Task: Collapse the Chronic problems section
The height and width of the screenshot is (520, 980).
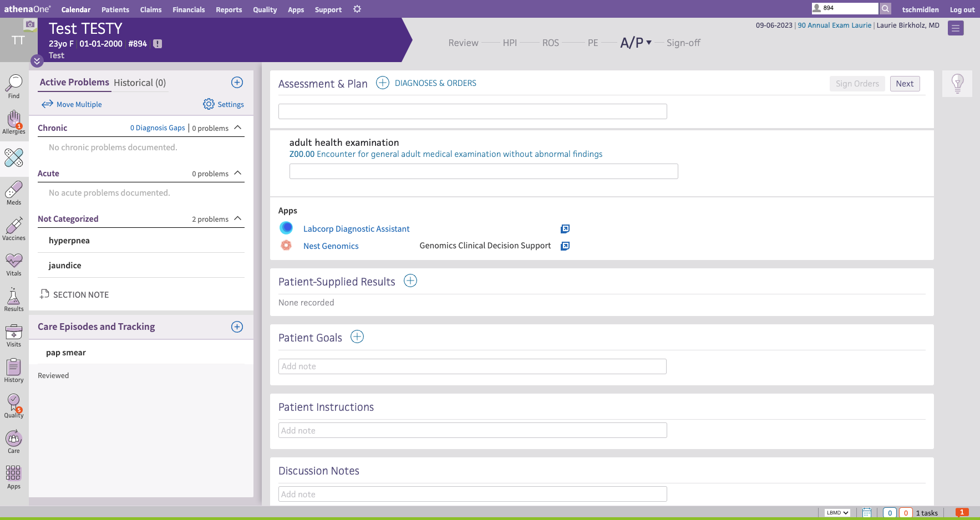Action: [x=238, y=128]
